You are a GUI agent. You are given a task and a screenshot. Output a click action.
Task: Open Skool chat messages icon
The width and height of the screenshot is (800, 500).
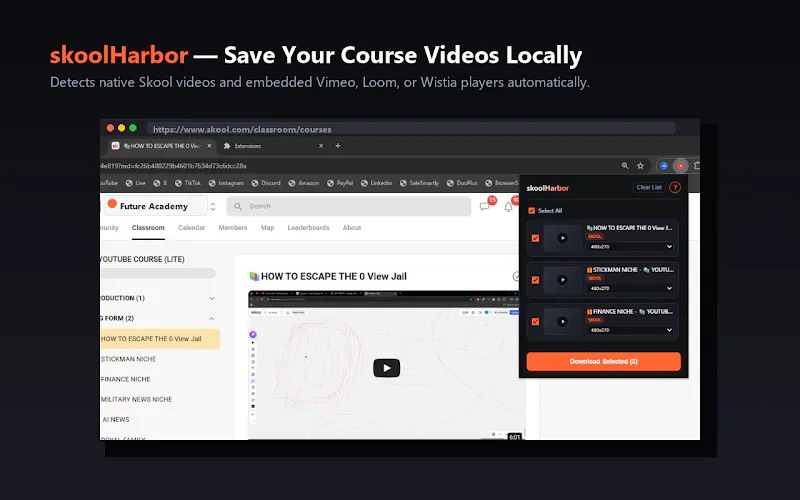484,207
